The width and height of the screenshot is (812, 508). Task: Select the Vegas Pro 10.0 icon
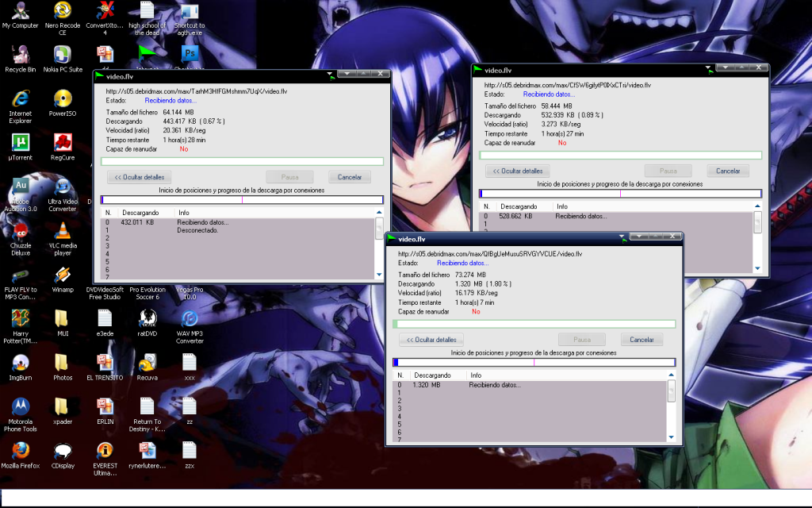pos(190,293)
